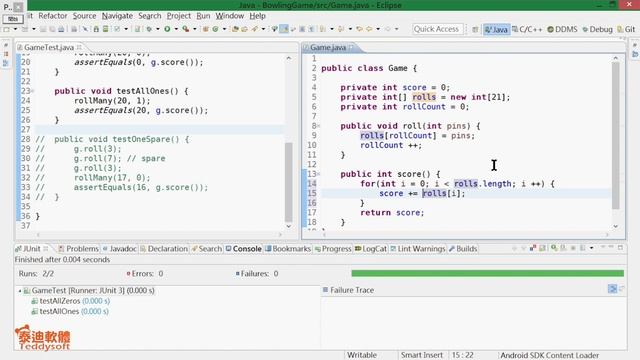Switch to the Javadoc view tab
The image size is (640, 360).
(119, 249)
